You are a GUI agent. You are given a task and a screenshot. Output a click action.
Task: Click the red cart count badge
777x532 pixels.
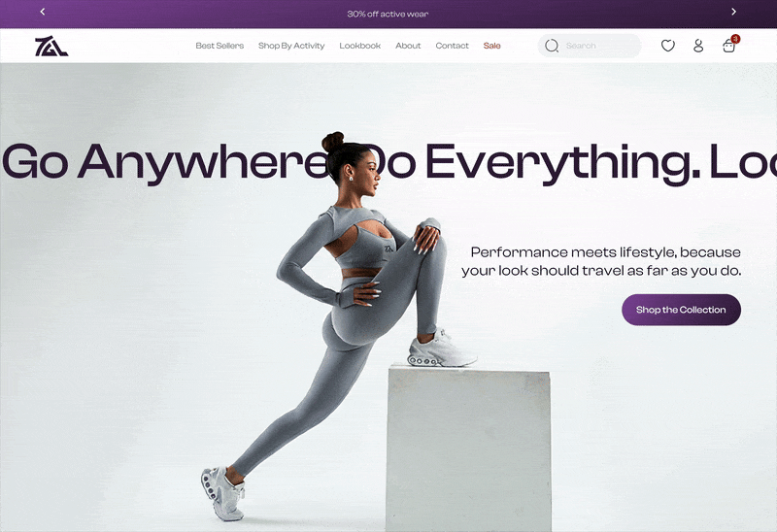point(735,39)
